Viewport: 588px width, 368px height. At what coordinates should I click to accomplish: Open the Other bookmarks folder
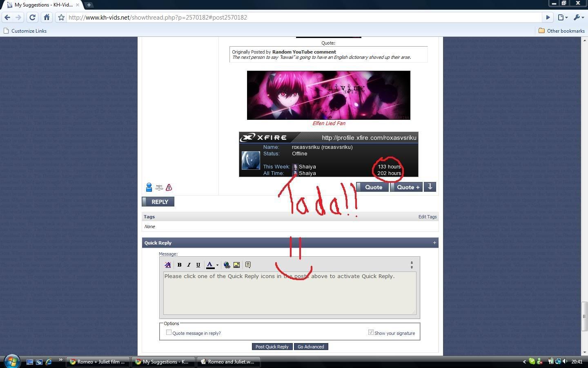pos(561,31)
